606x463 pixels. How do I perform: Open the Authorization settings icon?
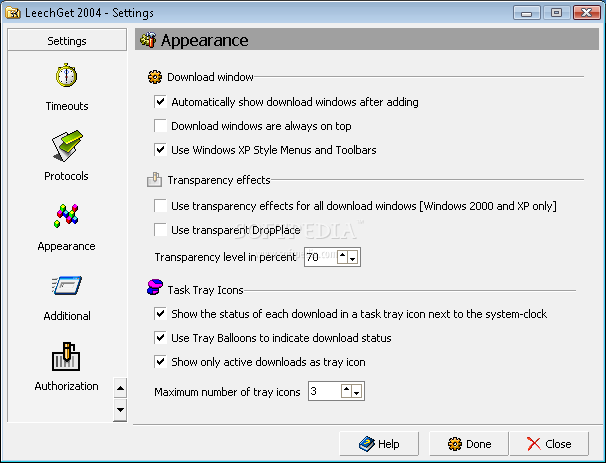66,356
